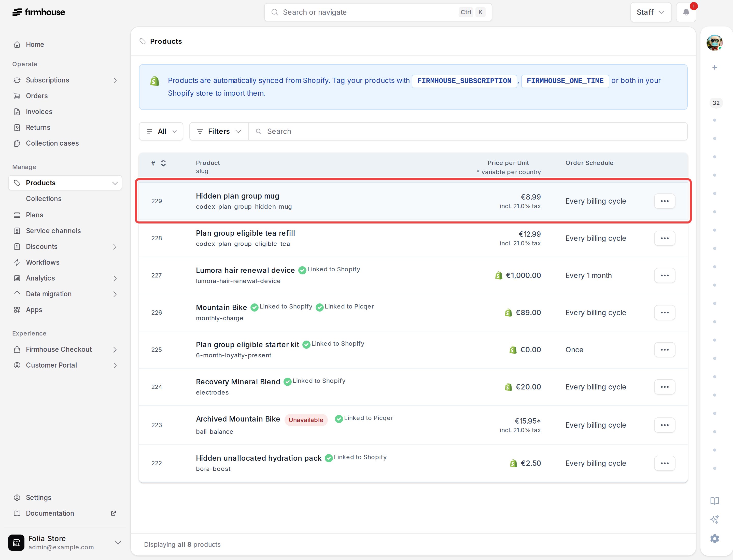
Task: Click Products tag icon in page header
Action: point(143,41)
